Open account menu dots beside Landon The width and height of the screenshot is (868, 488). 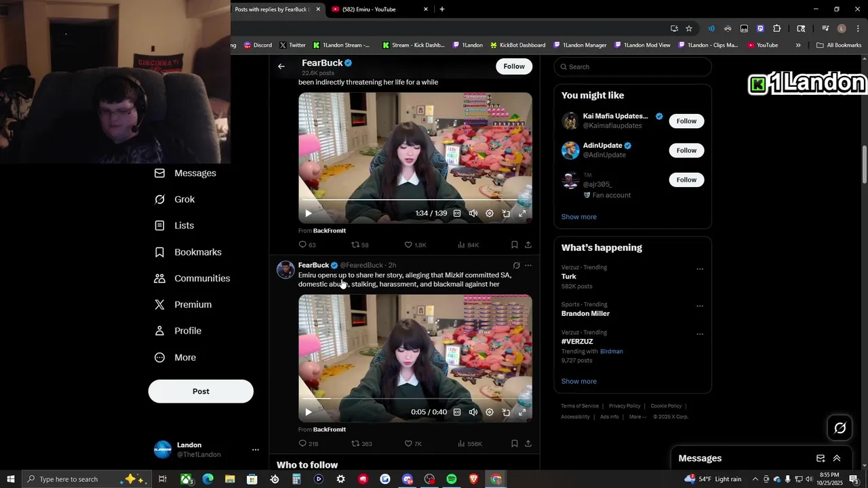click(x=256, y=450)
